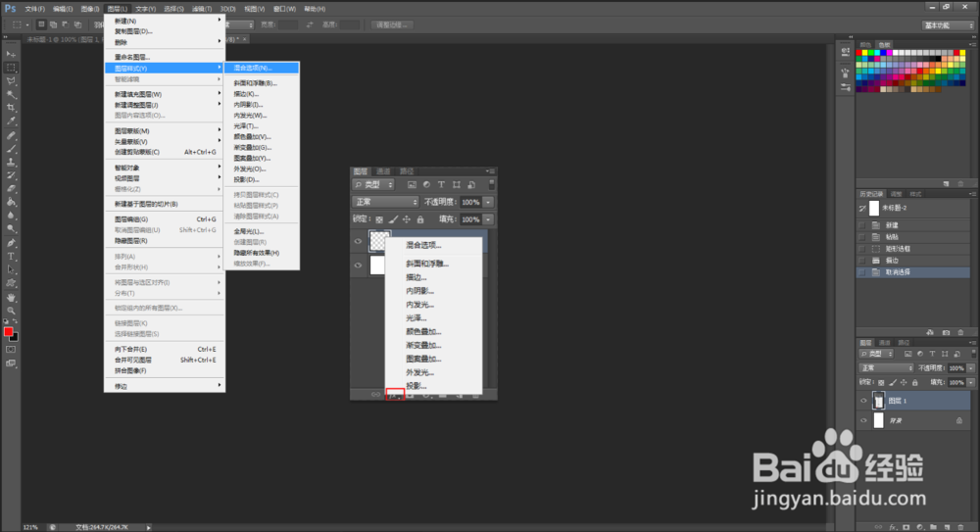Open 类型 filter dropdown in floating layers panel

pos(373,184)
